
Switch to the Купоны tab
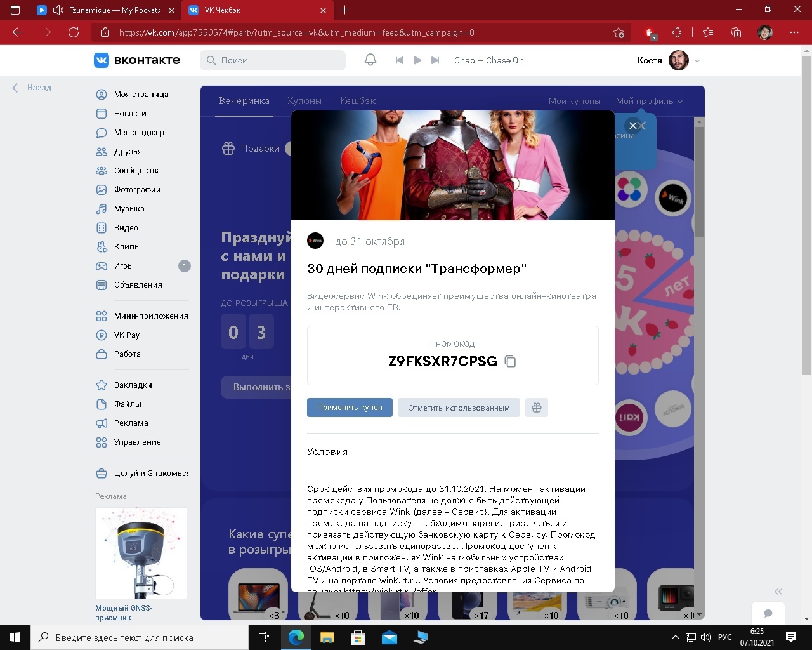coord(304,101)
